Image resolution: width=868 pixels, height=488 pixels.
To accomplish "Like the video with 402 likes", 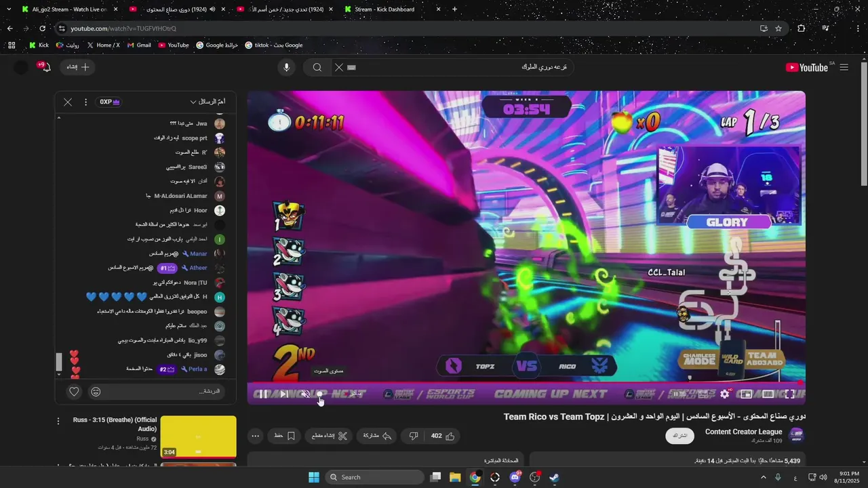I will pos(442,436).
